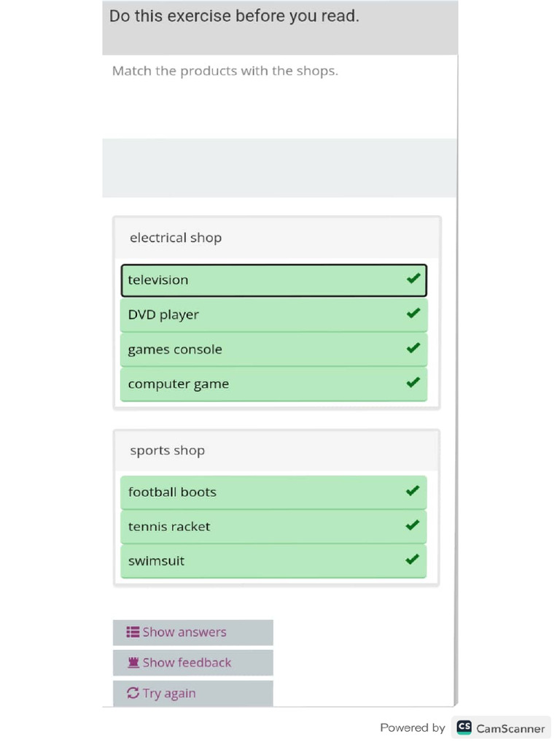The height and width of the screenshot is (747, 560).
Task: Click the checkmark beside computer game
Action: (x=413, y=382)
